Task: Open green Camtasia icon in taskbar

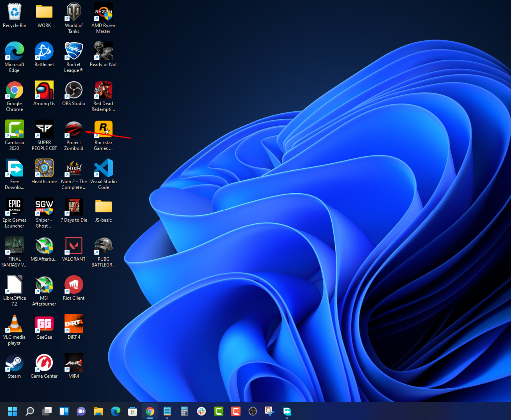Action: pyautogui.click(x=219, y=411)
